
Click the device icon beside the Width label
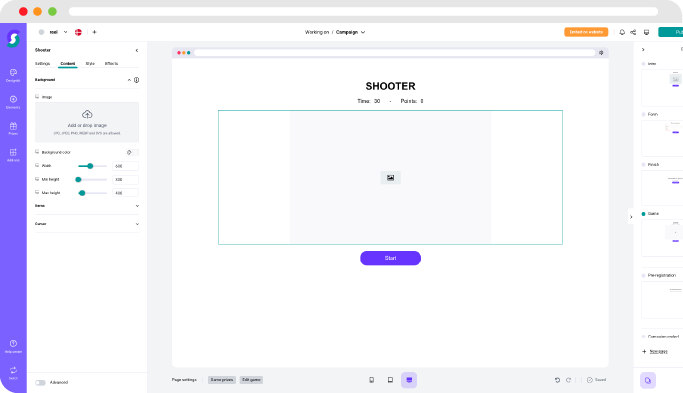[x=37, y=165]
